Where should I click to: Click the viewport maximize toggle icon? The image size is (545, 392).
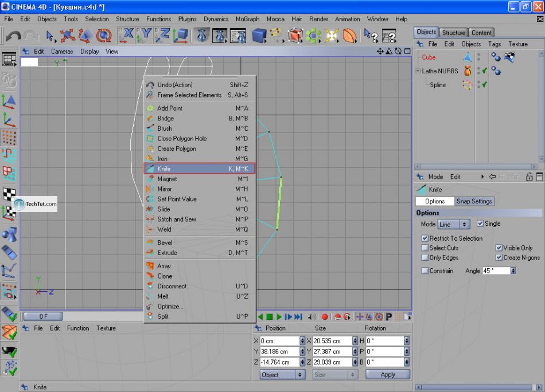tap(407, 52)
